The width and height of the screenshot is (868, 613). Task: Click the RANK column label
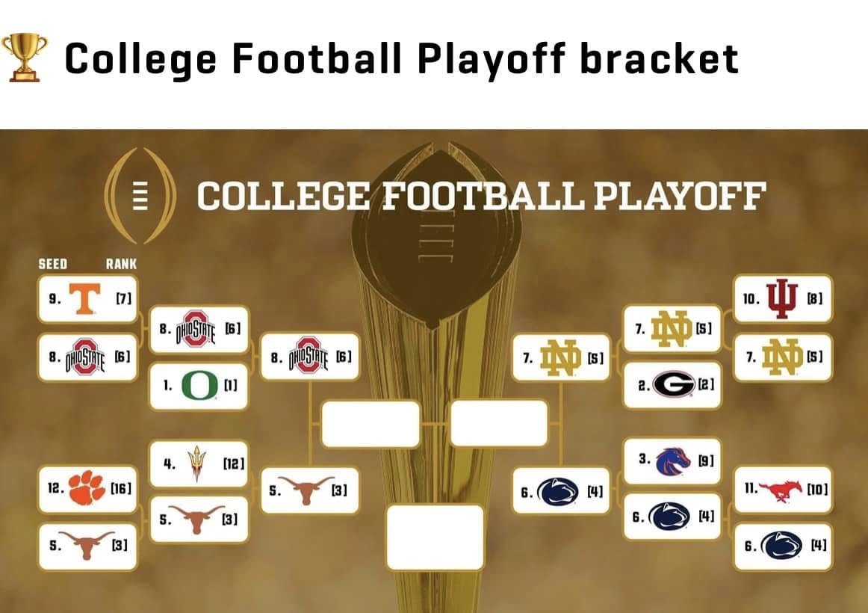click(x=121, y=264)
